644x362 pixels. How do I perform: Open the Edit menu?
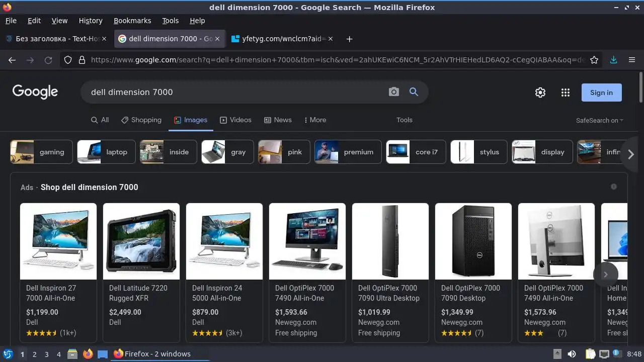click(34, 21)
